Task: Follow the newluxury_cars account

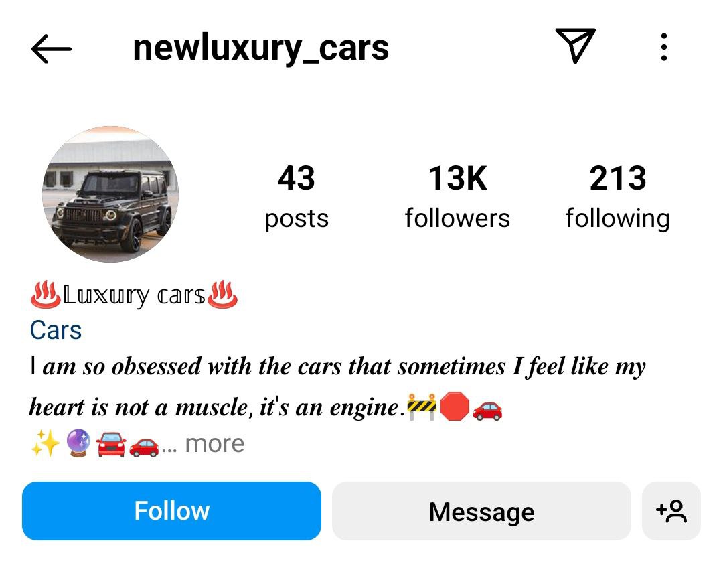Action: tap(171, 511)
